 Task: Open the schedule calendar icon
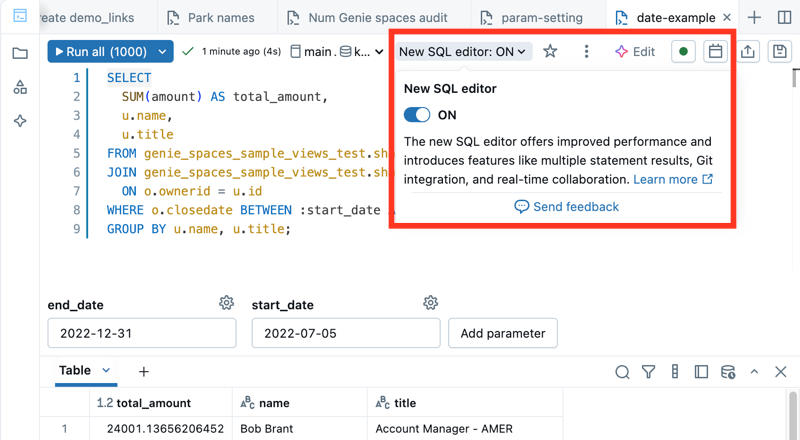click(x=715, y=51)
